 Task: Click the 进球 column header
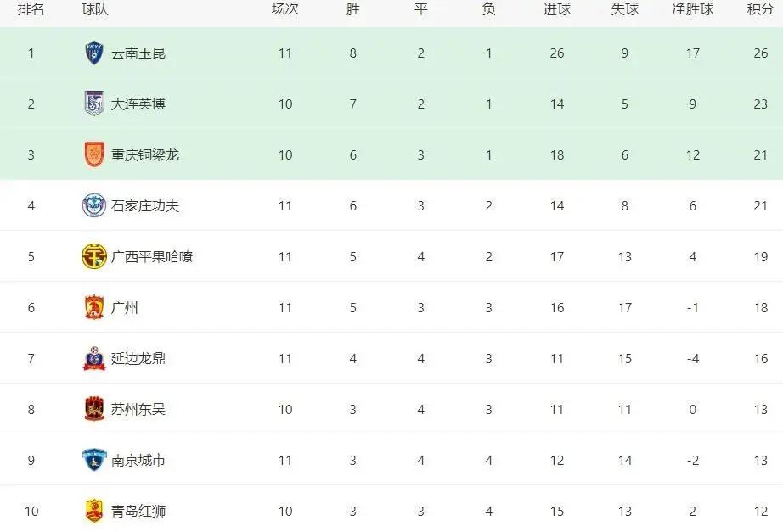coord(557,9)
